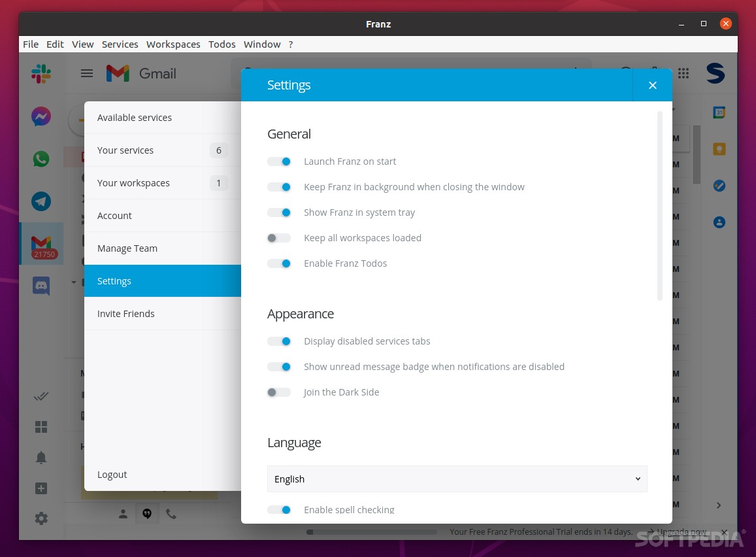The width and height of the screenshot is (756, 557).
Task: Log out of Franz
Action: (112, 474)
